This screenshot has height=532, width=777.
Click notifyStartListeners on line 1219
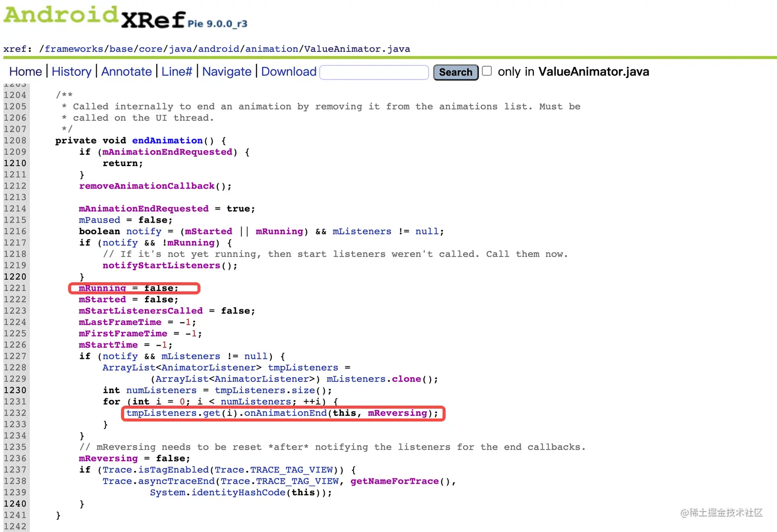coord(161,265)
